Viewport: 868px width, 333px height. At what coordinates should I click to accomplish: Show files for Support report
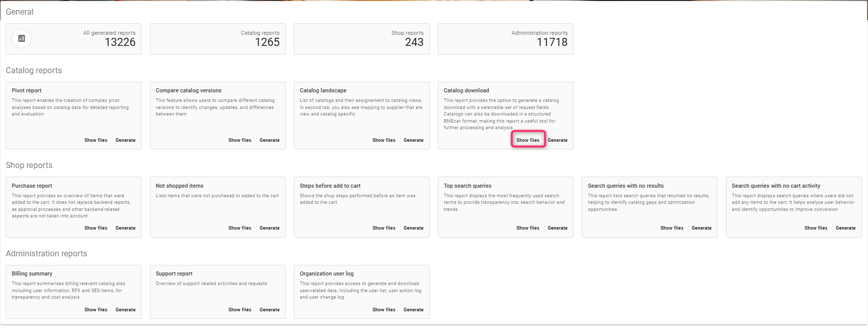click(239, 310)
